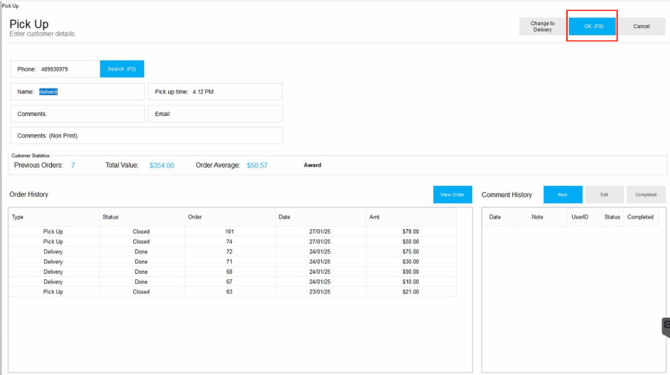Screen dimensions: 670x375
Task: Click the Email input field
Action: pos(215,114)
